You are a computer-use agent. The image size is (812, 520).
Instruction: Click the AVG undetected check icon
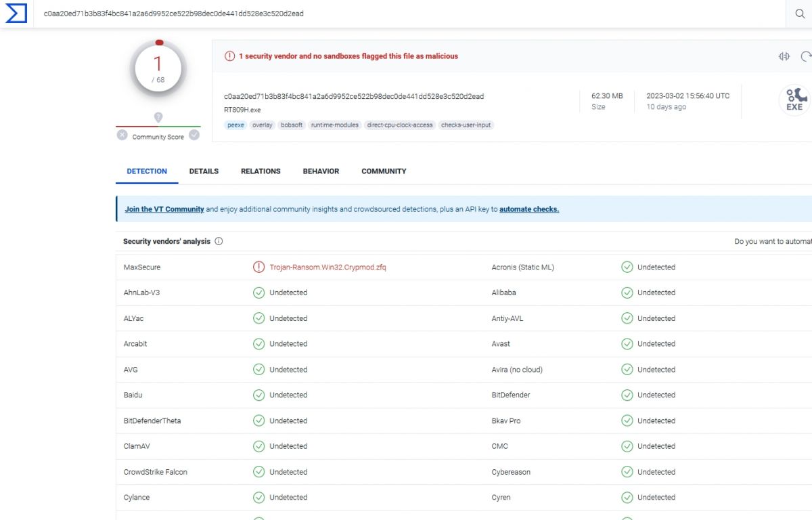coord(258,369)
